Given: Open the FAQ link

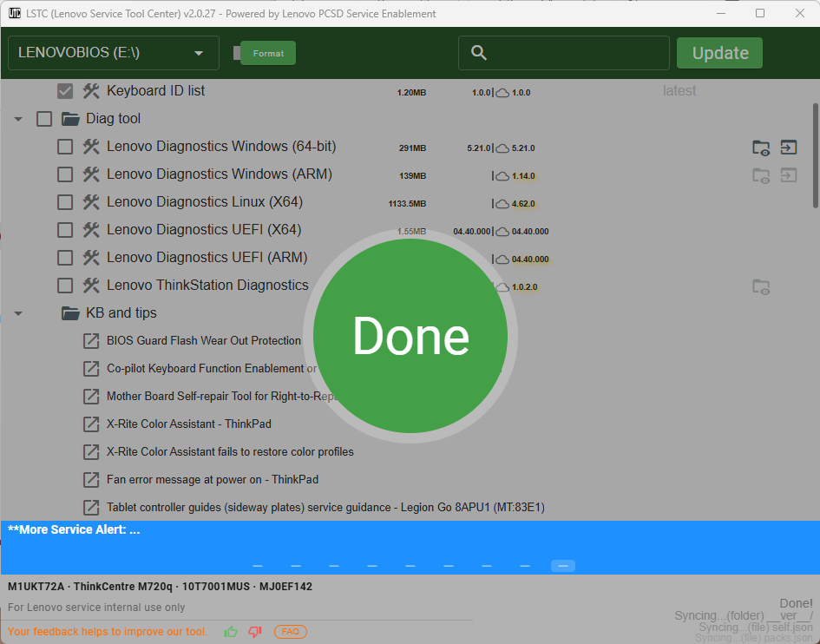Looking at the screenshot, I should coord(290,632).
